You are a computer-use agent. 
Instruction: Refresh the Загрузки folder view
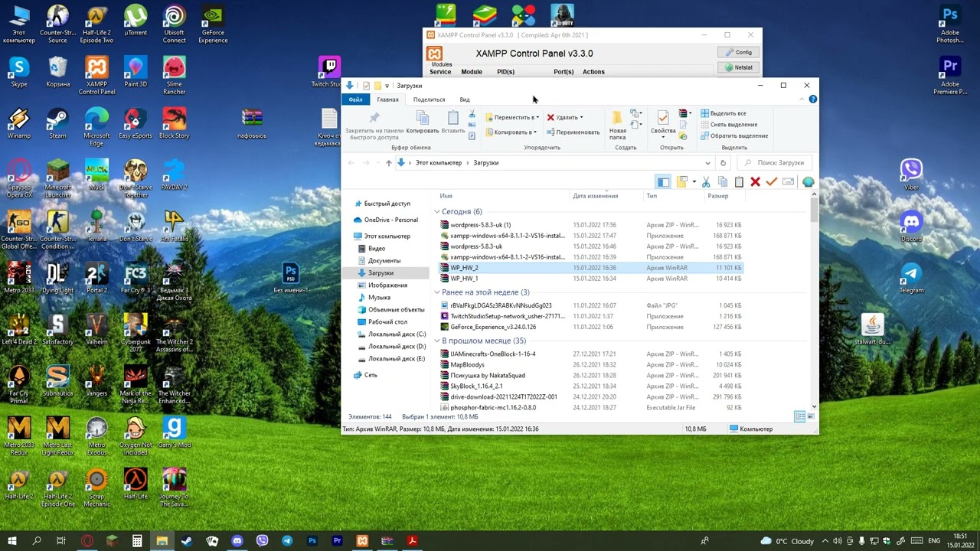[x=723, y=163]
